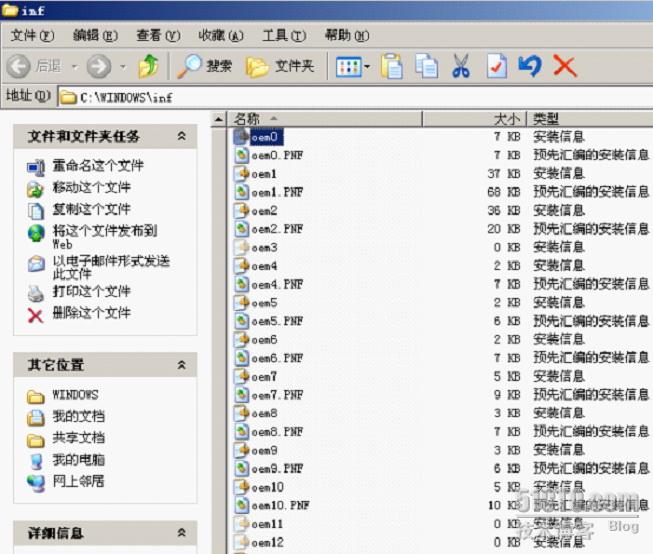Open Back history dropdown arrow
The height and width of the screenshot is (554, 653).
coord(75,66)
